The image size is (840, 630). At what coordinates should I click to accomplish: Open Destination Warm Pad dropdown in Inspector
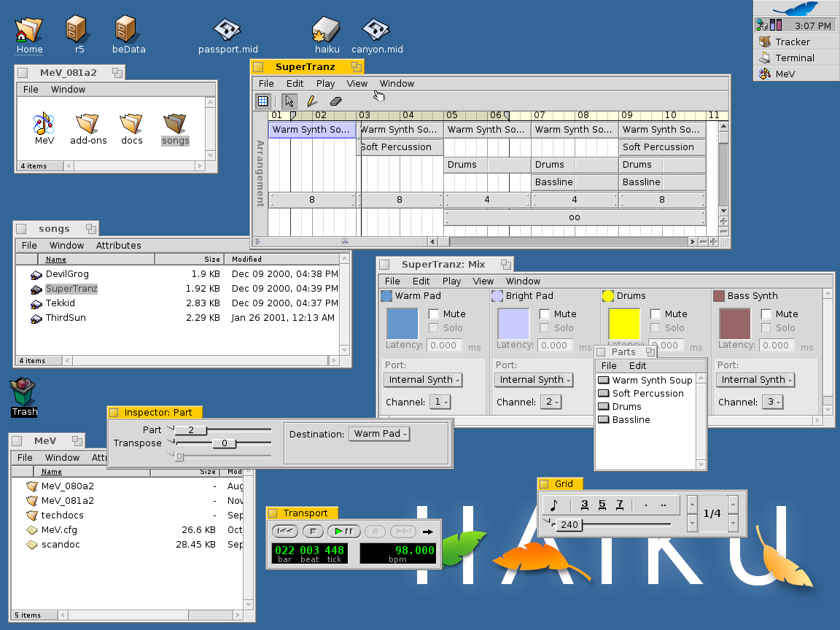pyautogui.click(x=379, y=434)
